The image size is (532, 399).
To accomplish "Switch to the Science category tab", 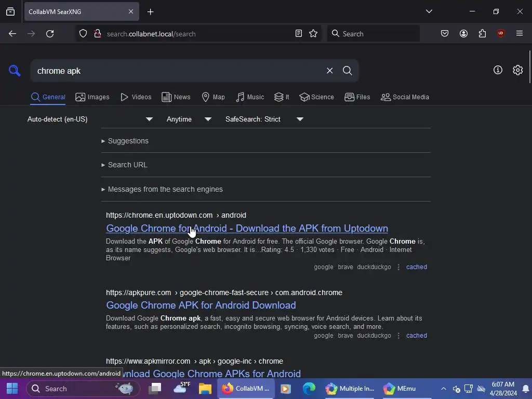I will [316, 97].
